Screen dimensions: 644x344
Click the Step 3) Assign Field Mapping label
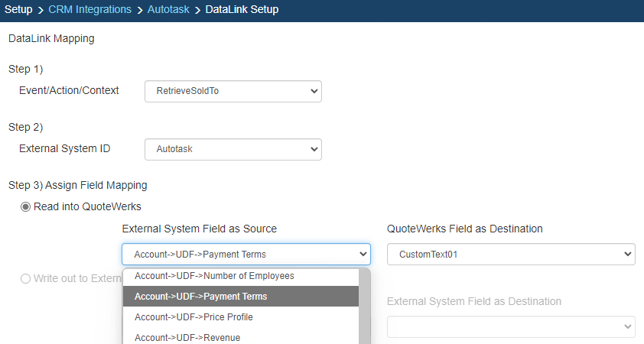77,185
